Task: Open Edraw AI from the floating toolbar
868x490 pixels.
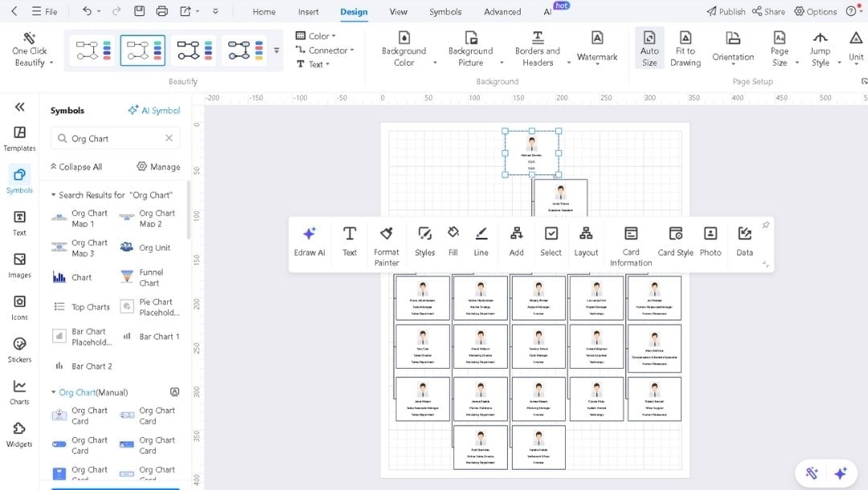Action: (308, 242)
